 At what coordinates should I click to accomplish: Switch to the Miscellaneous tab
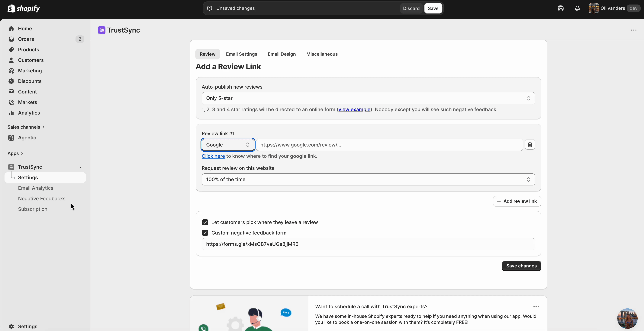pos(322,54)
